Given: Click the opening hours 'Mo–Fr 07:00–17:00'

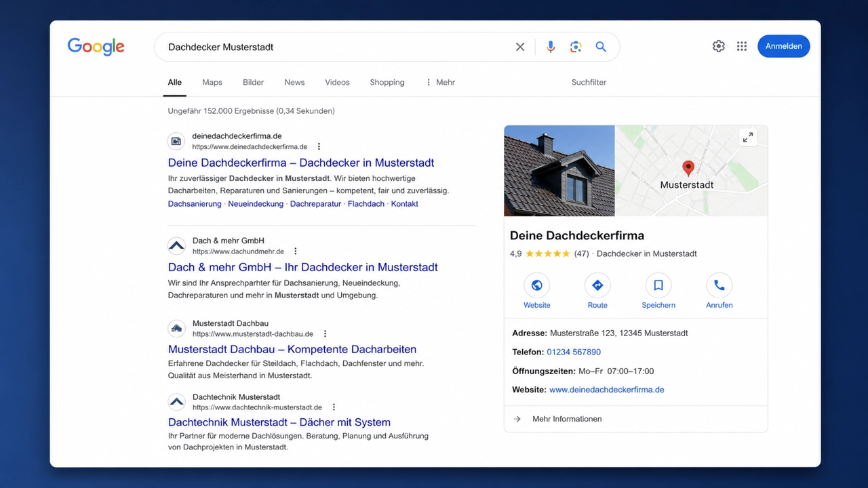Looking at the screenshot, I should (x=616, y=371).
